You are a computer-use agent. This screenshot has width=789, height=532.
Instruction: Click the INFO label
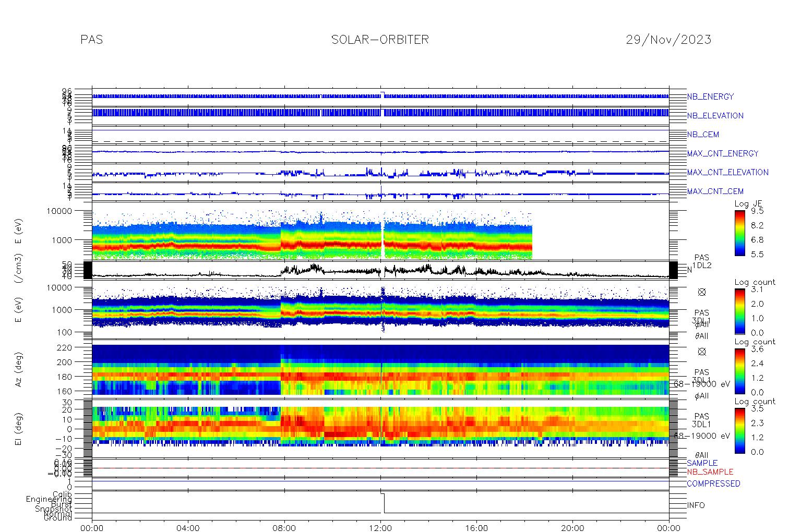(696, 505)
